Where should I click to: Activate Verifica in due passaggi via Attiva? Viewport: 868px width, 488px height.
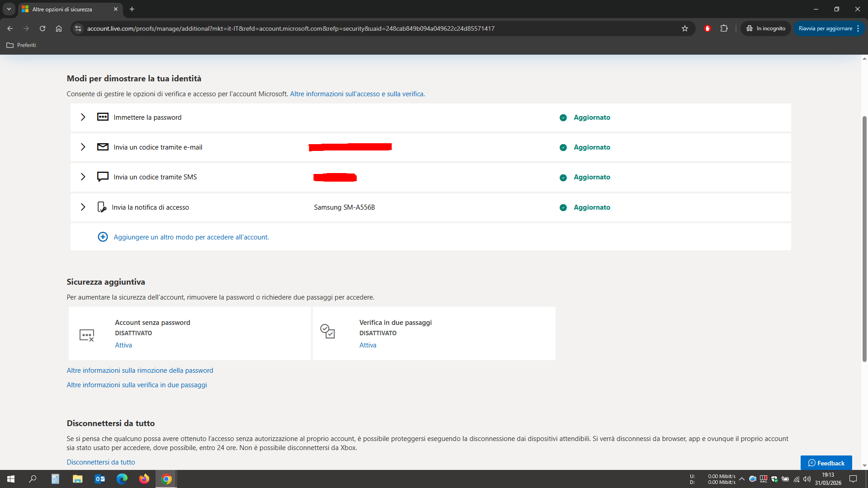pyautogui.click(x=368, y=345)
